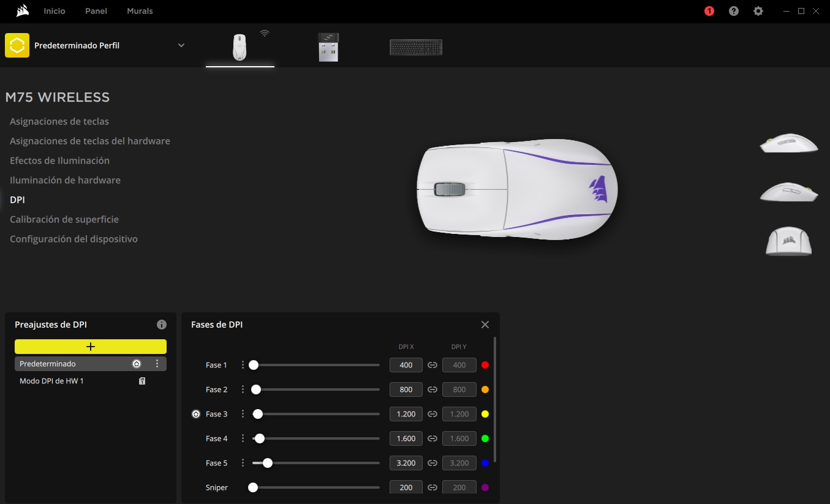Click the Fase 4 DPI X field showing 1.600
Screen dimensions: 830x504
tap(406, 438)
